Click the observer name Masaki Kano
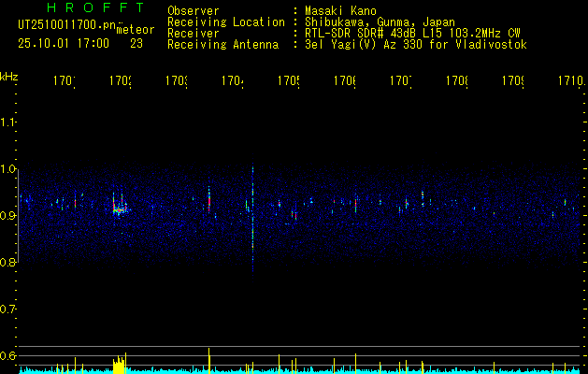Screen dimensions: 588x374 coord(340,10)
